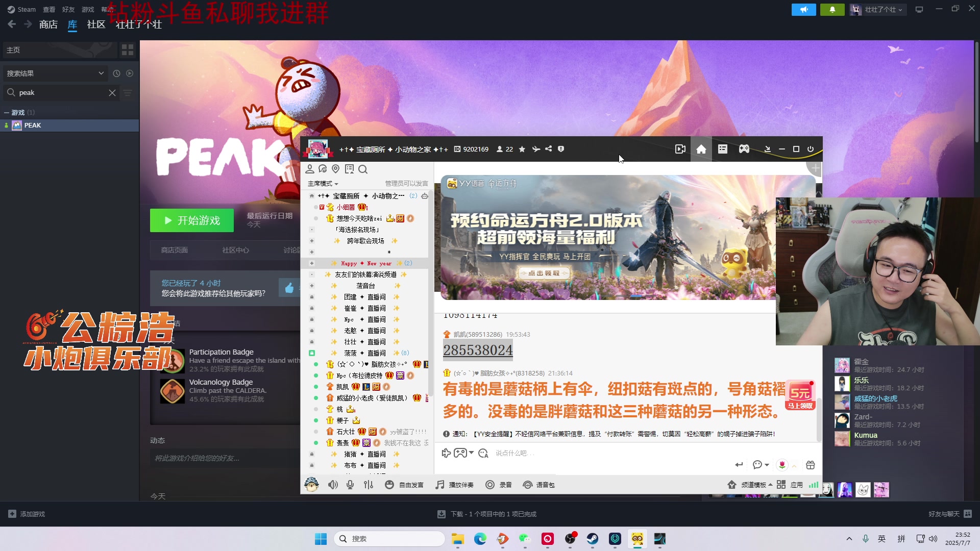Click the 自由发言 speaking mode button
The height and width of the screenshot is (551, 980).
(404, 485)
